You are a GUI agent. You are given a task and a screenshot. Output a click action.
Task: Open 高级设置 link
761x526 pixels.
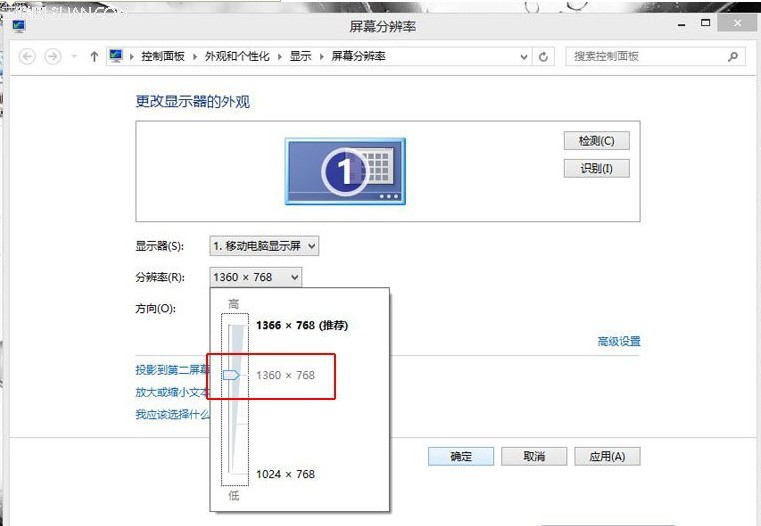point(619,342)
